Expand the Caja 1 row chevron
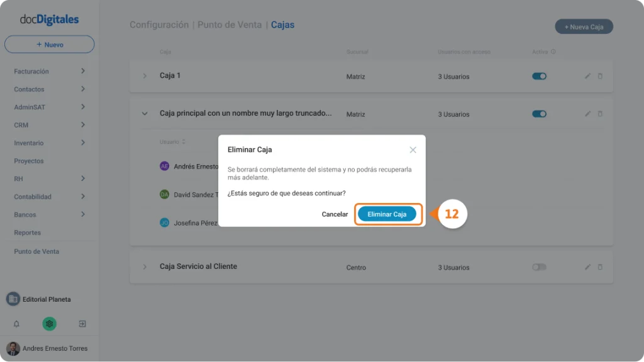 click(x=145, y=76)
